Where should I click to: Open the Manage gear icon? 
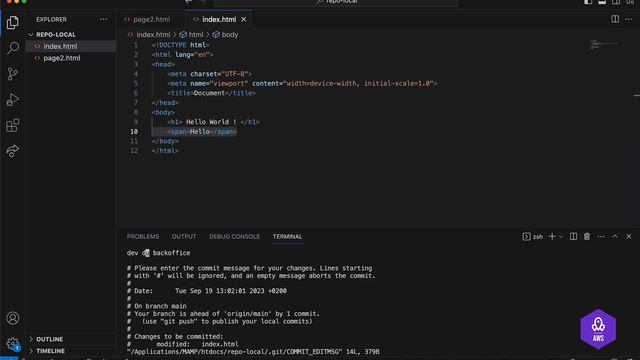pos(13,344)
